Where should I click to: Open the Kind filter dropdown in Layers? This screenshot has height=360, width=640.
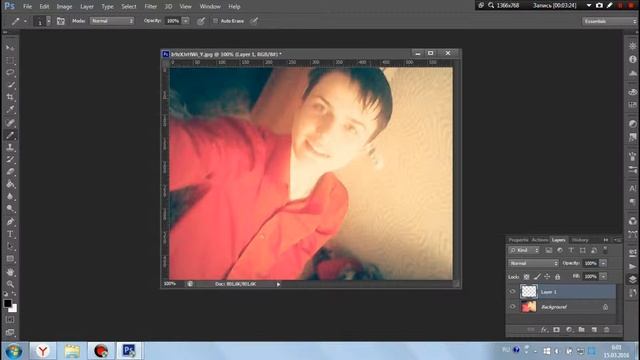(x=524, y=250)
